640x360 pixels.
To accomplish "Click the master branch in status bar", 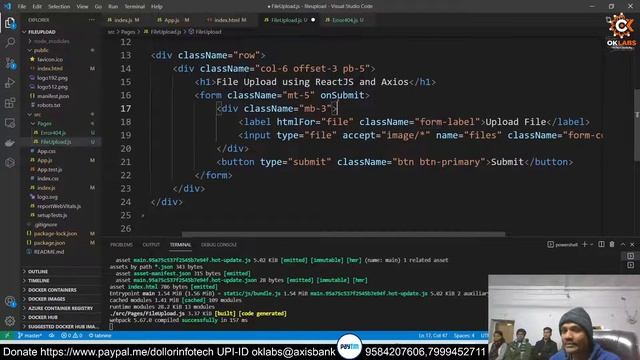I will pyautogui.click(x=30, y=336).
